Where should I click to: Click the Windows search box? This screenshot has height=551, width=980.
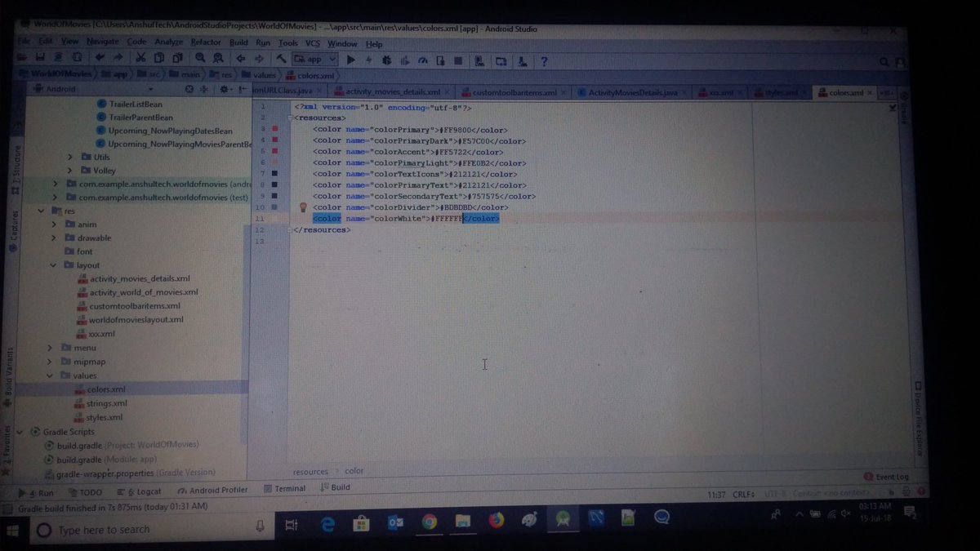152,529
